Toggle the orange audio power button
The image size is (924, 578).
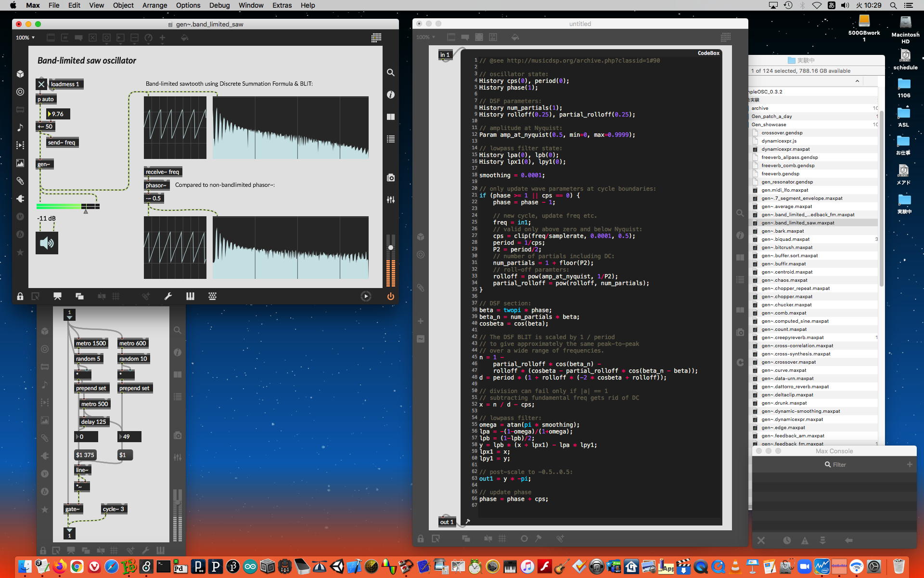390,296
